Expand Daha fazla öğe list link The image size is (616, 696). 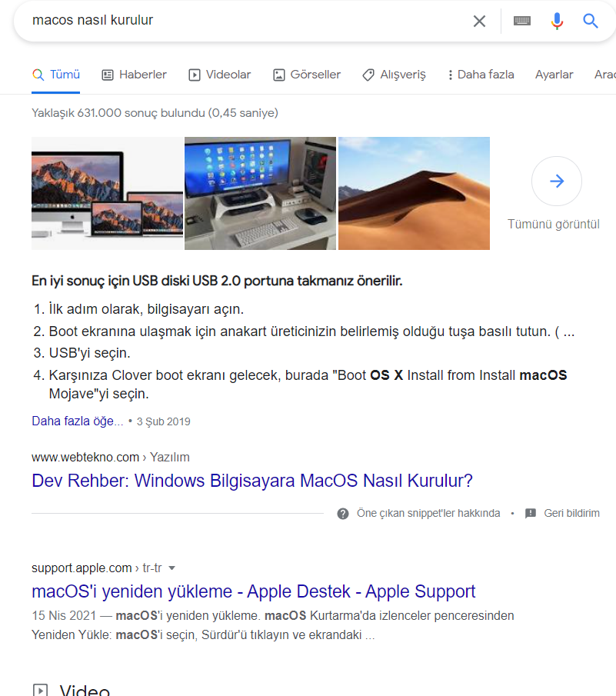click(77, 421)
